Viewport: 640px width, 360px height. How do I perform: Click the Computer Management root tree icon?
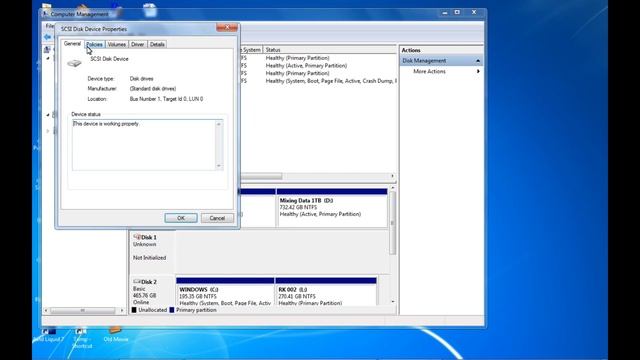(x=47, y=49)
